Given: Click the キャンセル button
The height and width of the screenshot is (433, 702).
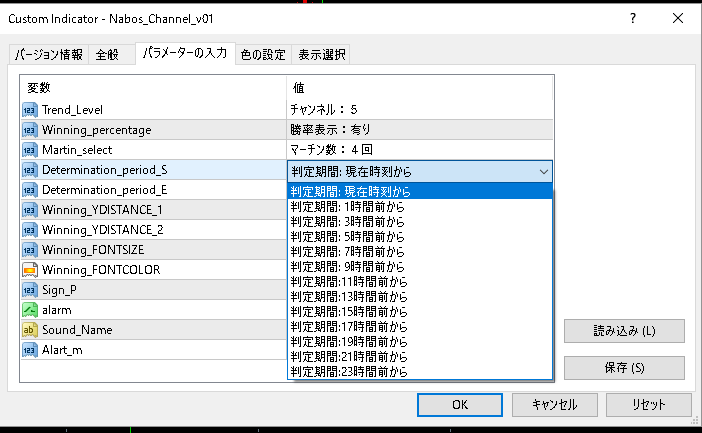Looking at the screenshot, I should pos(554,405).
